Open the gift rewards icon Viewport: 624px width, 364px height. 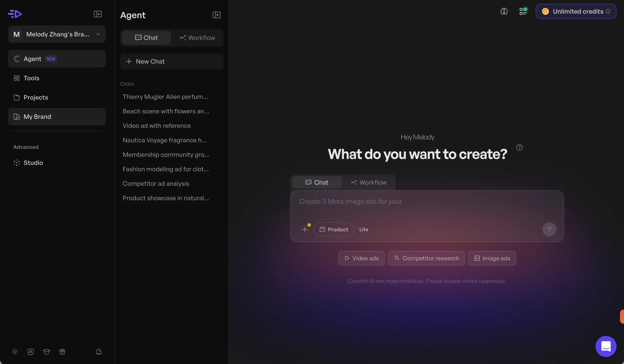[62, 352]
